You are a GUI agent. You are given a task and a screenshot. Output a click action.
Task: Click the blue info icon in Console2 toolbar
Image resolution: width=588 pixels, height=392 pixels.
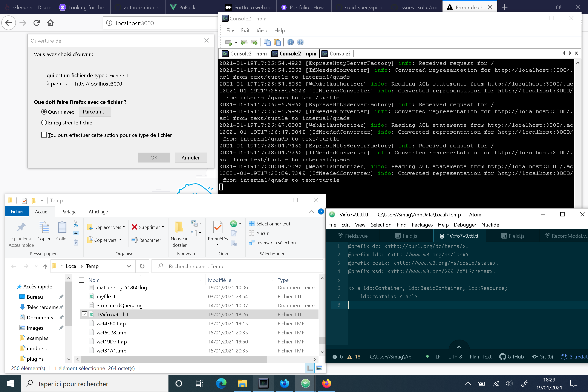click(x=290, y=42)
